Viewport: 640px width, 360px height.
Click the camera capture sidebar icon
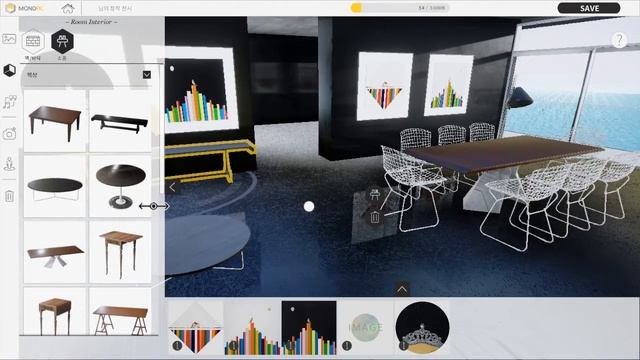coord(9,134)
